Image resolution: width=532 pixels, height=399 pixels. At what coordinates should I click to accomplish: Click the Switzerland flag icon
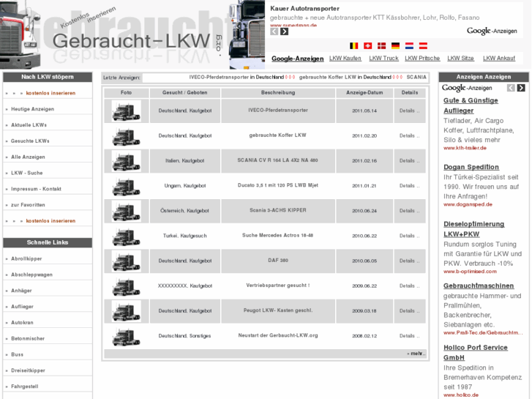click(x=368, y=45)
